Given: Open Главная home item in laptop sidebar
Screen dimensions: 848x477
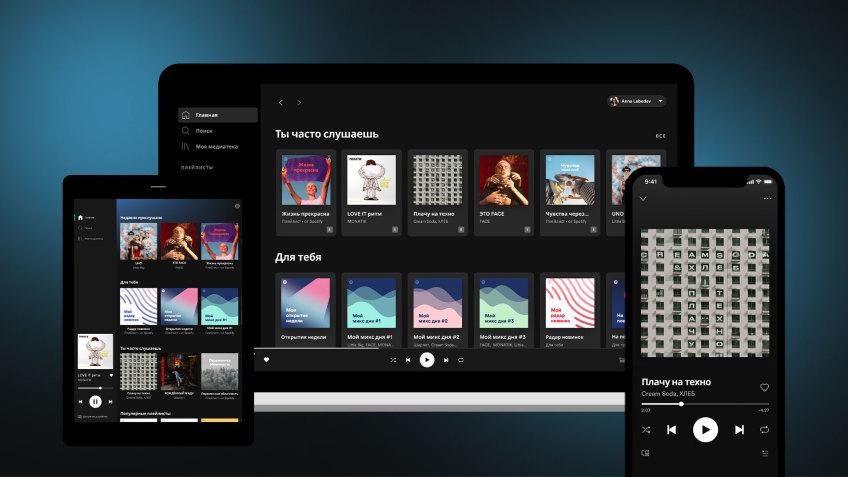Looking at the screenshot, I should [x=218, y=115].
